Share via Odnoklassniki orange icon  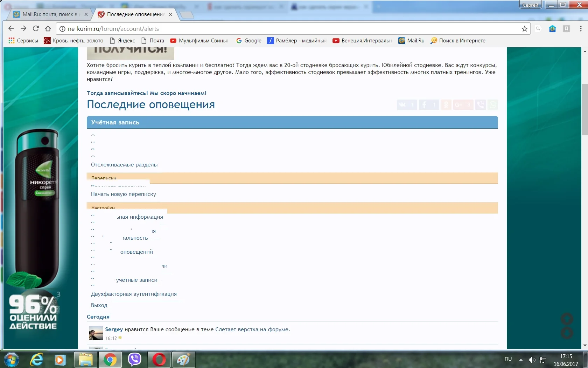(446, 105)
